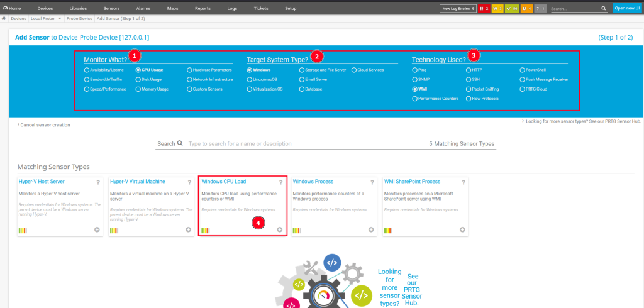Expand the Probe Device breadcrumb dropdown
644x308 pixels.
[80, 19]
